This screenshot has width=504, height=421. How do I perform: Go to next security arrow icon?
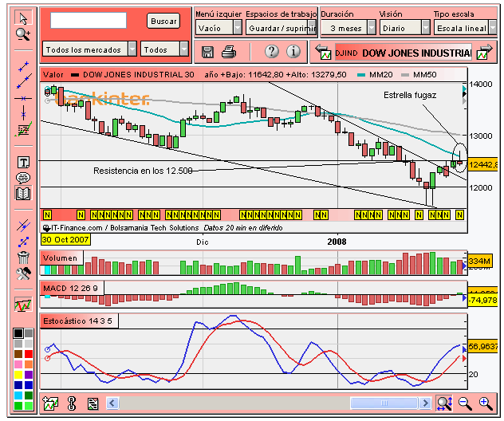(x=484, y=52)
